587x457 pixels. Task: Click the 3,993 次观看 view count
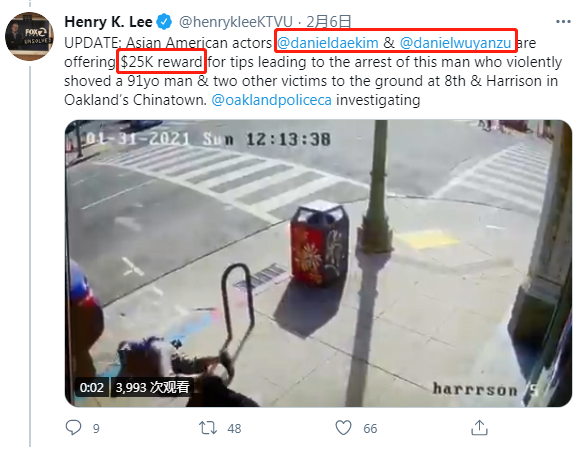[152, 387]
